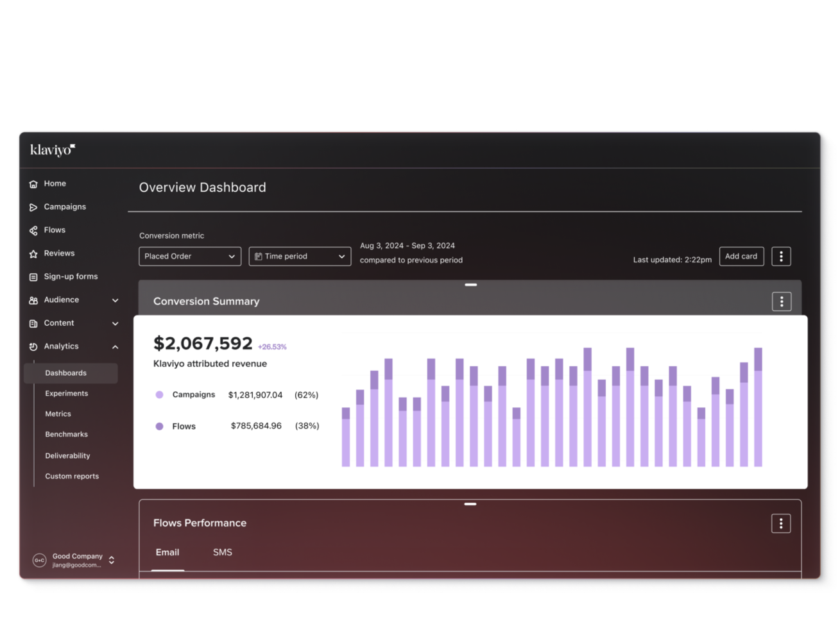Open the Time period dropdown
Viewport: 840px width, 633px height.
click(300, 257)
